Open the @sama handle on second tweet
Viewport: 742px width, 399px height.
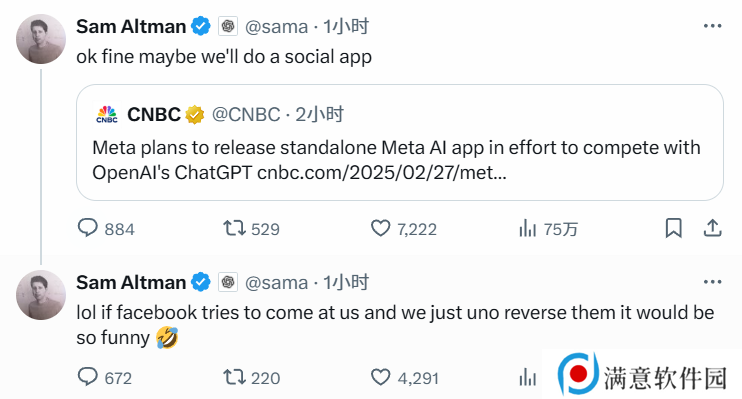pos(277,283)
